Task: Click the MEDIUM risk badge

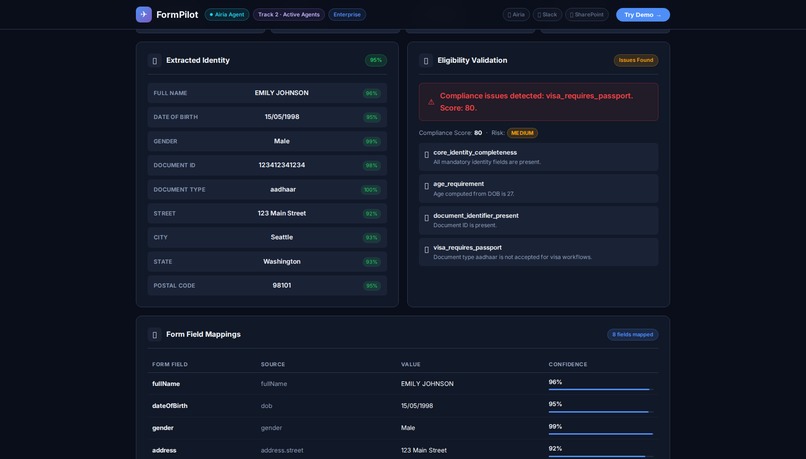Action: tap(522, 133)
